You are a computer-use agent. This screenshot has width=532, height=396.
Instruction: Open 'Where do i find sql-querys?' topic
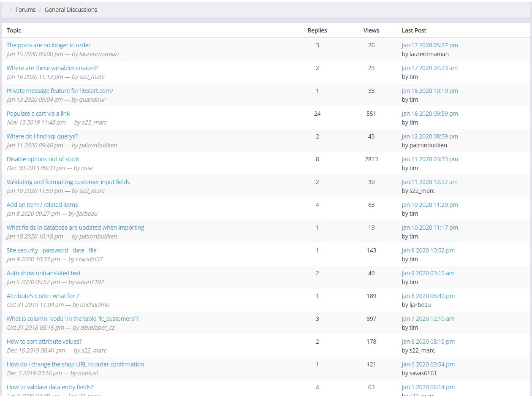point(42,136)
